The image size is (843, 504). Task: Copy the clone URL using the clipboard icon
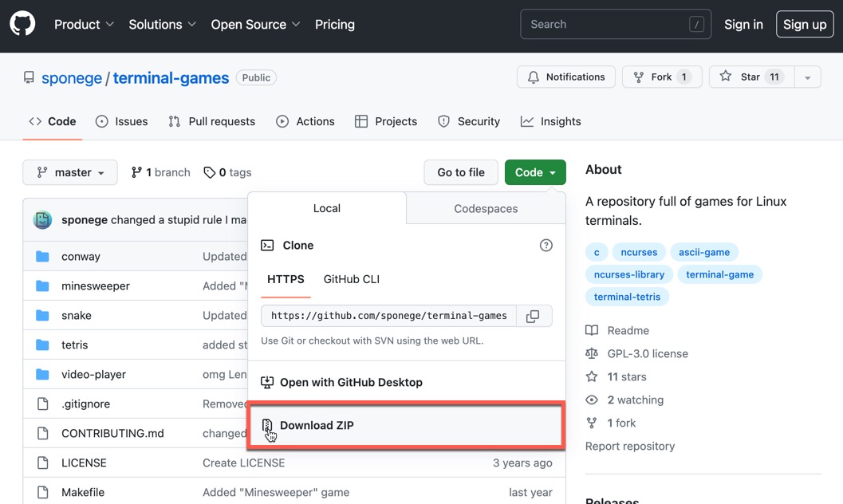pos(532,316)
